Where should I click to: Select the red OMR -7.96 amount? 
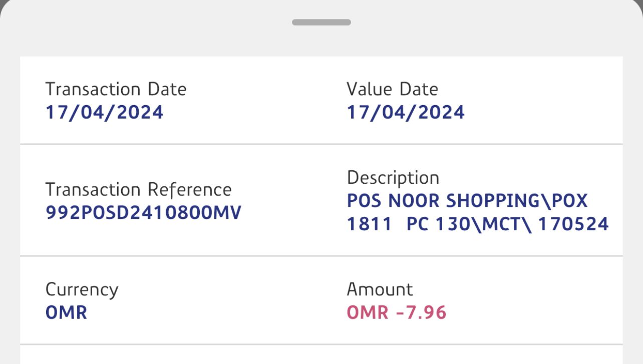click(x=396, y=313)
